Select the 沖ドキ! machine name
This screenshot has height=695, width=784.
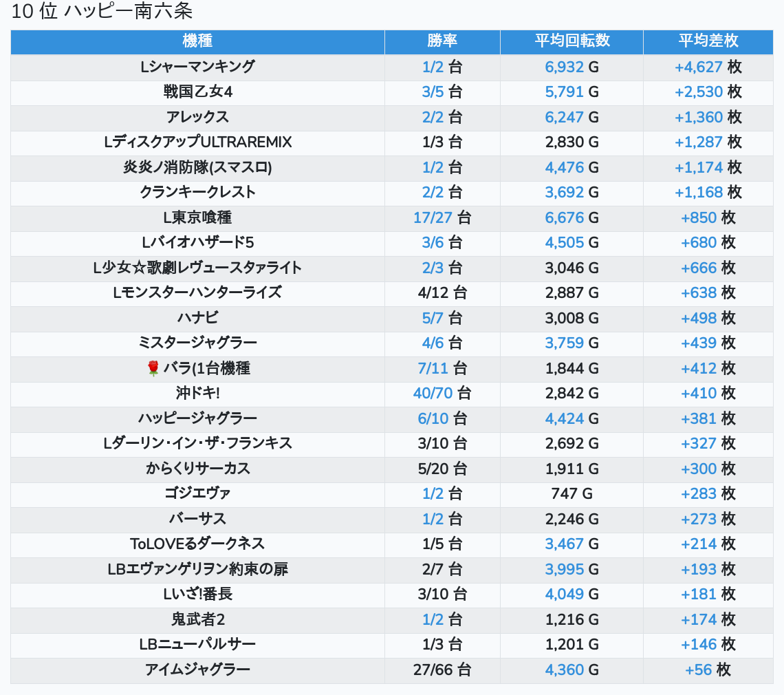click(x=197, y=394)
